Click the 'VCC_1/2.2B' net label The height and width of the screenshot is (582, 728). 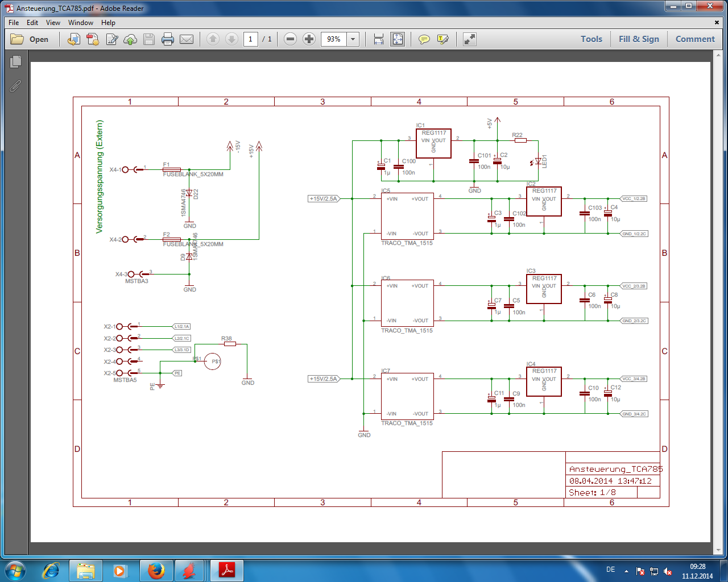click(634, 198)
